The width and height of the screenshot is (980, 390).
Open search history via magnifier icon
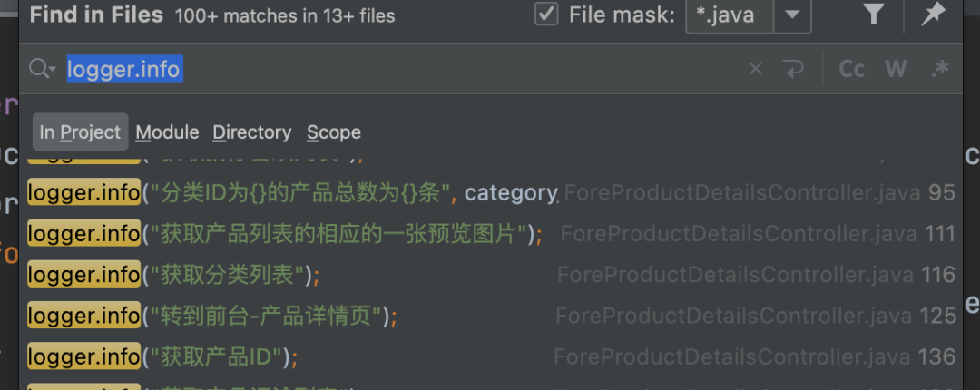42,69
